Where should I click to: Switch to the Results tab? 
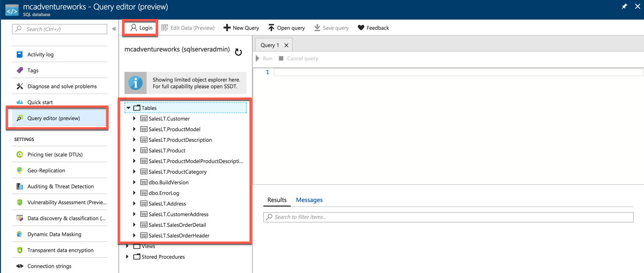coord(277,200)
